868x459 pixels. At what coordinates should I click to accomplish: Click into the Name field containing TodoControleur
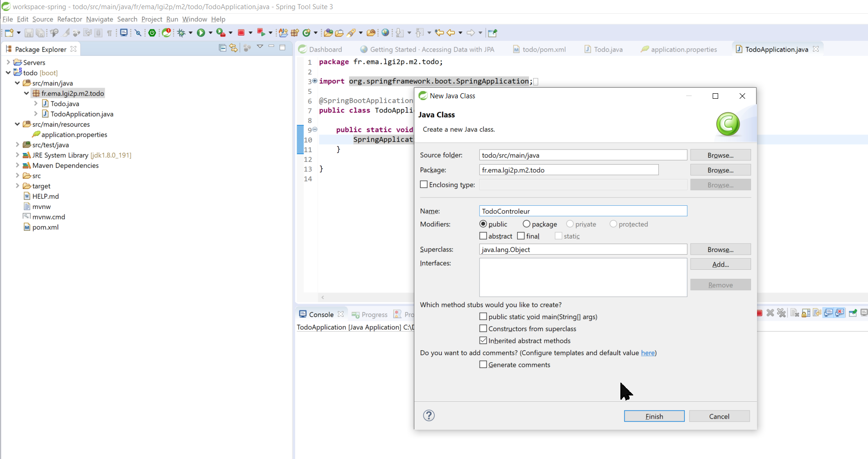(583, 211)
